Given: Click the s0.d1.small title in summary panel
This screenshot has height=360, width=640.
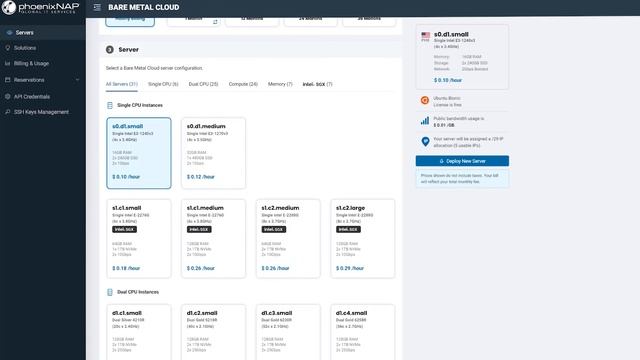Looking at the screenshot, I should [451, 34].
